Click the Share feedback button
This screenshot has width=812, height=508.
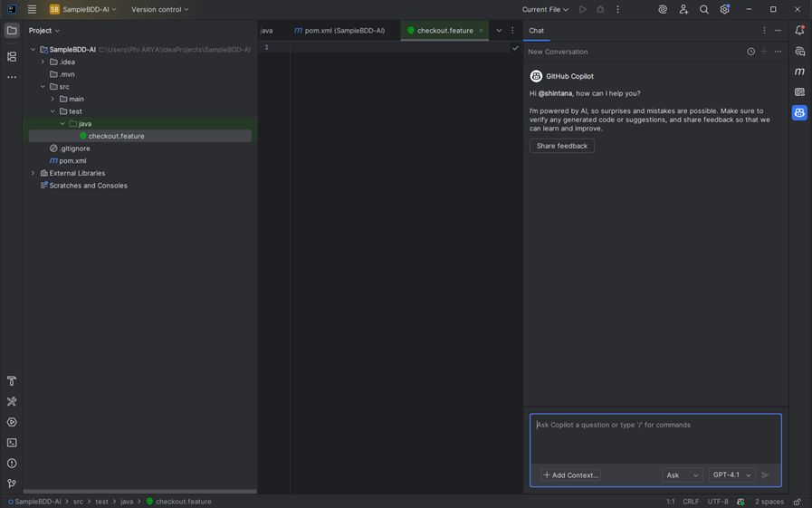561,146
